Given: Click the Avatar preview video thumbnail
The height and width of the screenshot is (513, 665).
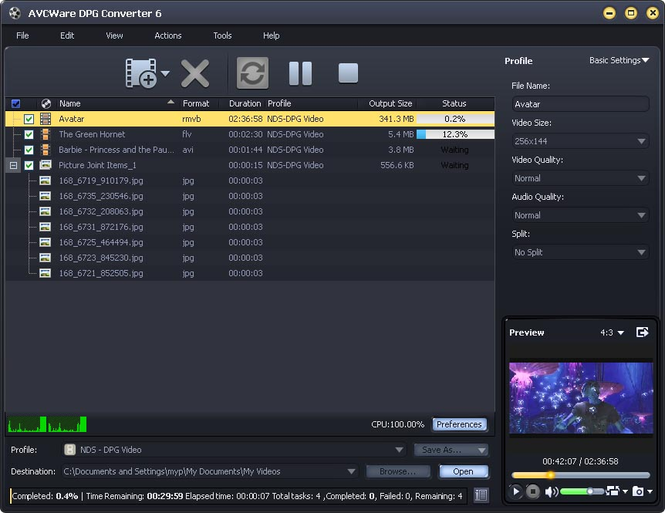Looking at the screenshot, I should [x=581, y=398].
